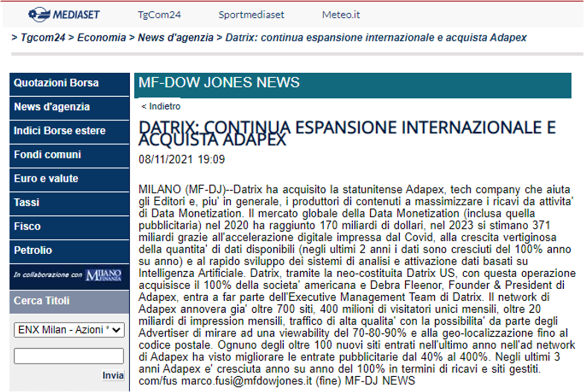Click the date 08/11/2021 19:09
Viewport: 584px width, 392px height.
point(182,159)
